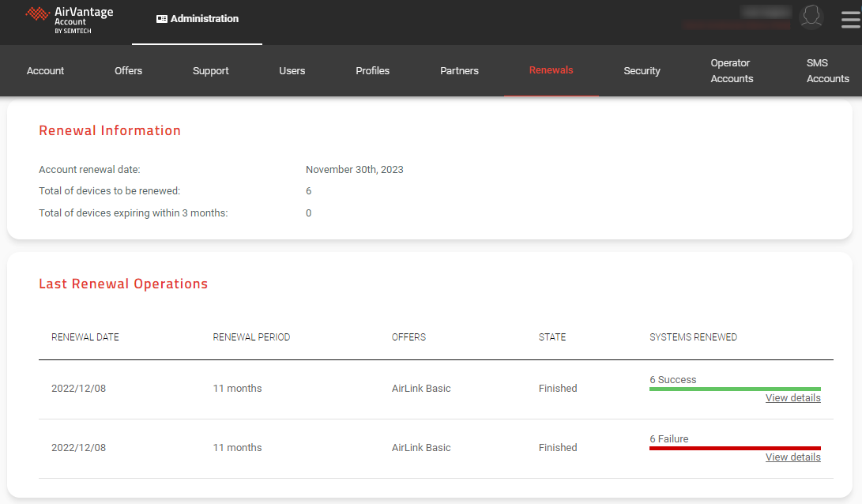Image resolution: width=862 pixels, height=504 pixels.
Task: Select the Renewals tab
Action: pos(551,70)
